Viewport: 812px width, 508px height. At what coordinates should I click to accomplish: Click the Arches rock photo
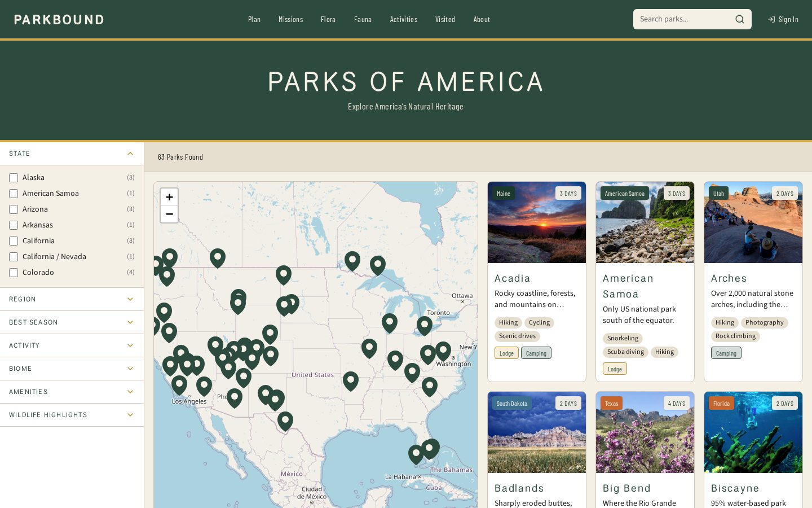tap(753, 222)
